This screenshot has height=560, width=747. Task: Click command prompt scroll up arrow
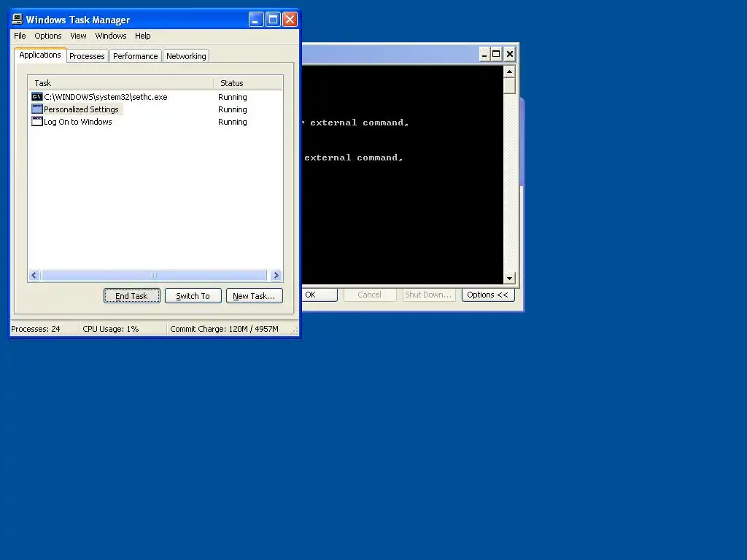point(509,71)
